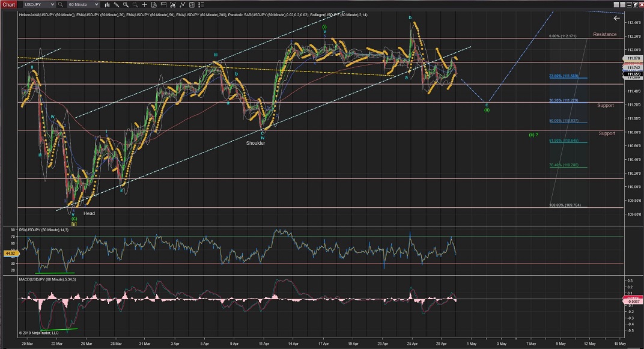Select the drawing tools pencil icon
The height and width of the screenshot is (349, 644).
(x=117, y=4)
